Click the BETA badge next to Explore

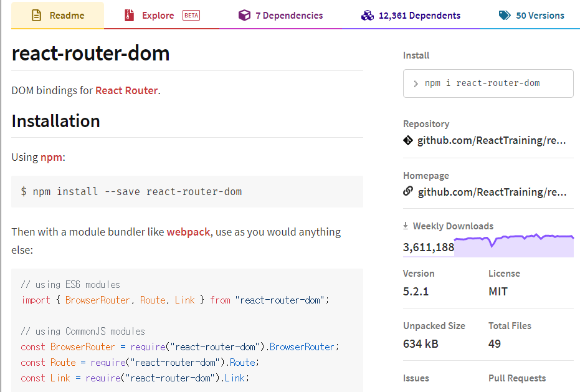pyautogui.click(x=191, y=15)
